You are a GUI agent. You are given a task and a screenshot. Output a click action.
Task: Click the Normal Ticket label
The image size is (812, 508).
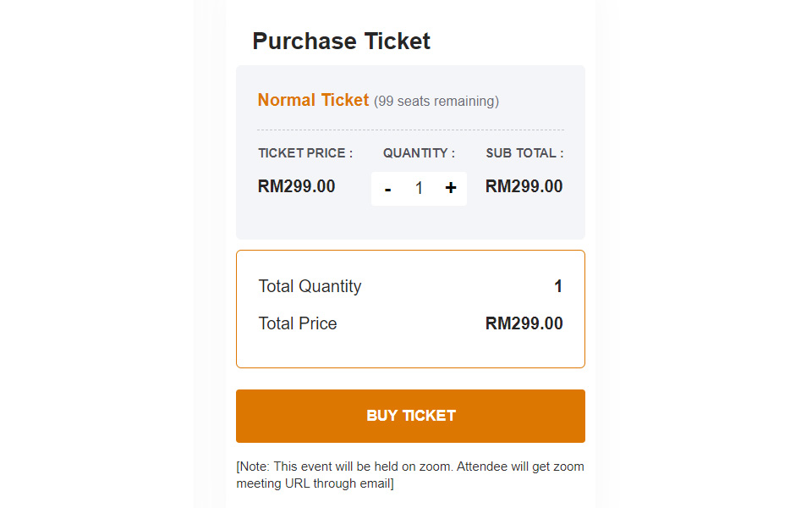point(313,100)
